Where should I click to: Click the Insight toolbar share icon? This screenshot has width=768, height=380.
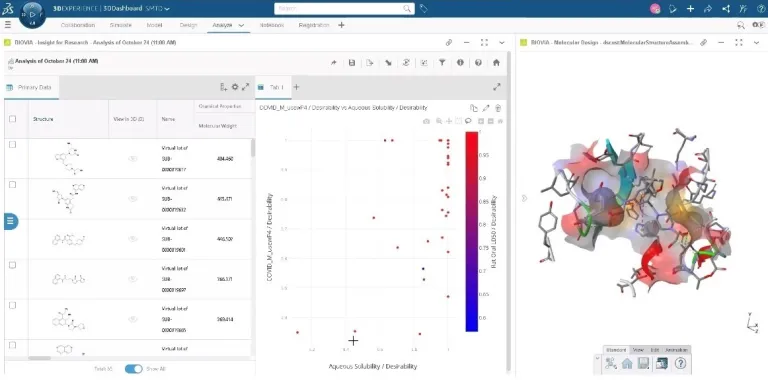[x=334, y=63]
